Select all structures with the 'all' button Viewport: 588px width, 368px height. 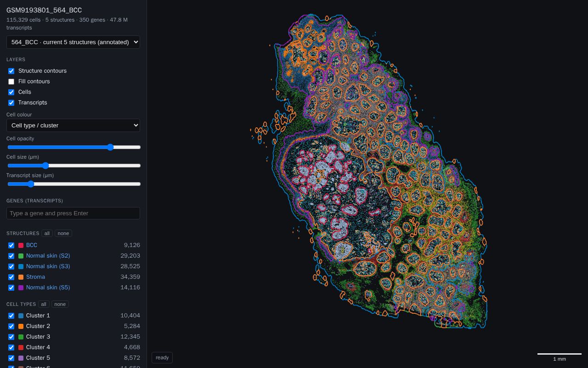tap(47, 233)
